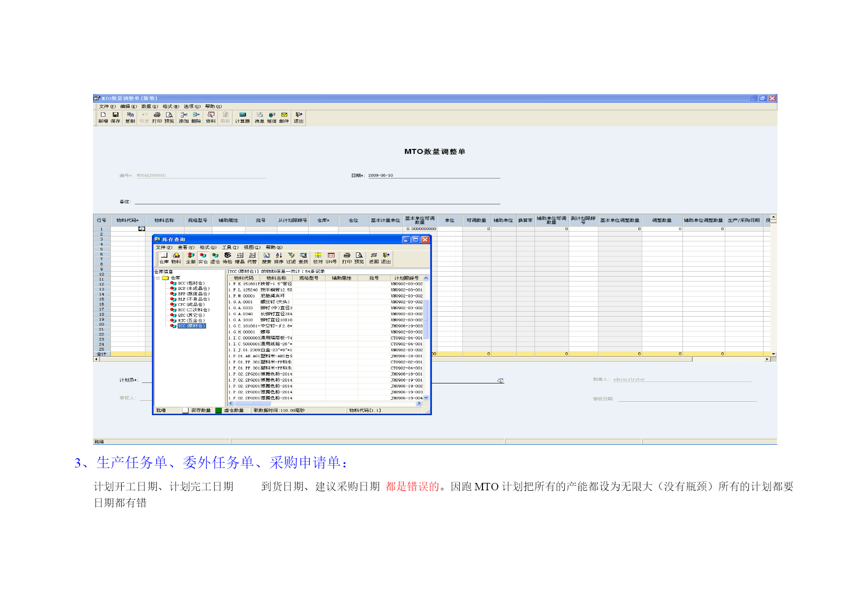The image size is (868, 614).
Task: Open 选项 menu in the MTO window
Action: (x=192, y=106)
